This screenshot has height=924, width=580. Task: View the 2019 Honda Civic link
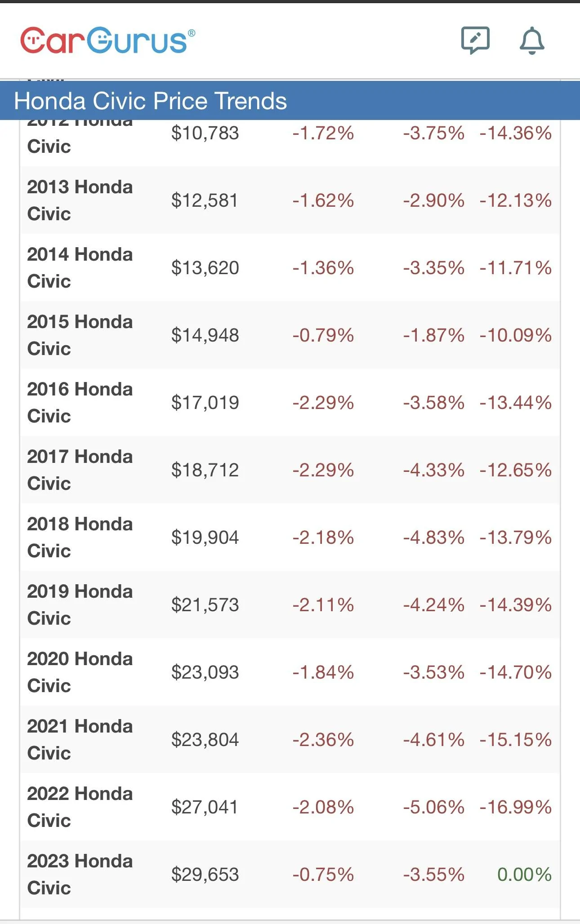(80, 604)
